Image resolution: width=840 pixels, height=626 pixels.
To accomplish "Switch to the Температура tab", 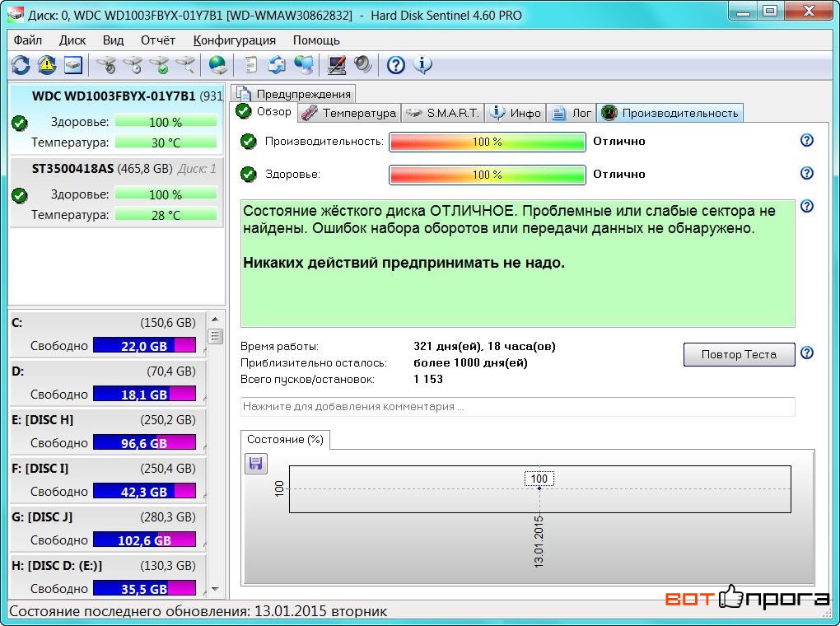I will (348, 113).
